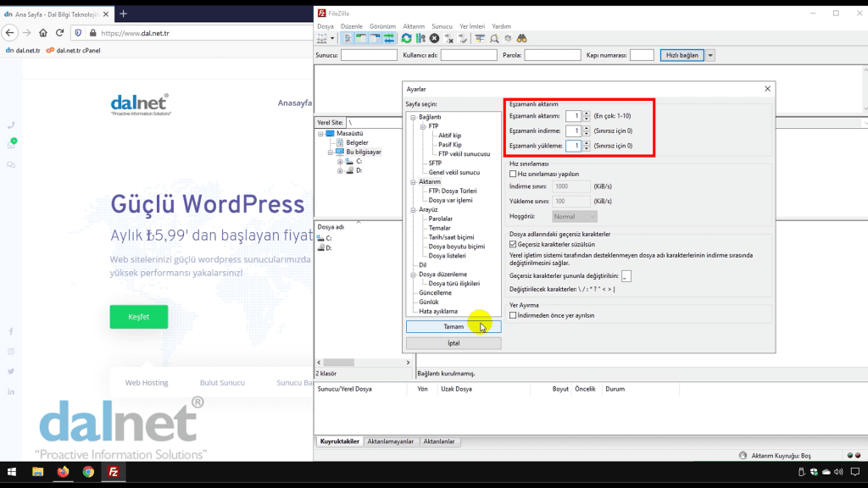Collapse the Arayüz tree node

tap(413, 210)
